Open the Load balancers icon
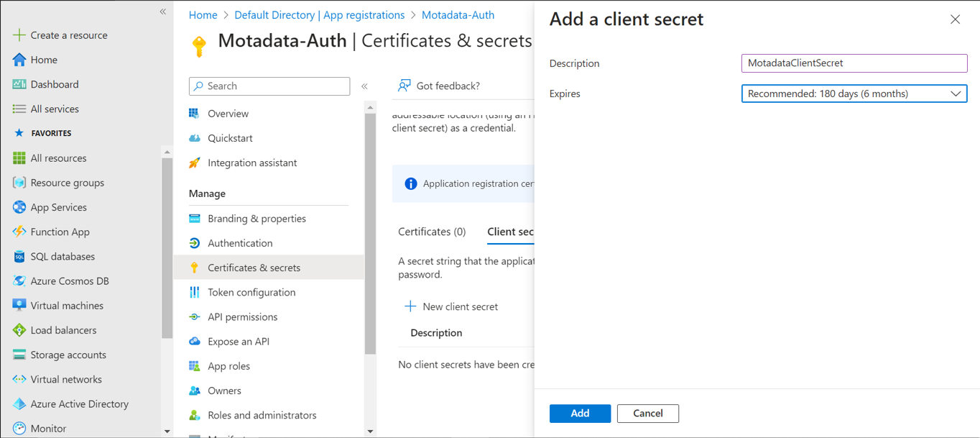This screenshot has height=438, width=980. pyautogui.click(x=19, y=330)
